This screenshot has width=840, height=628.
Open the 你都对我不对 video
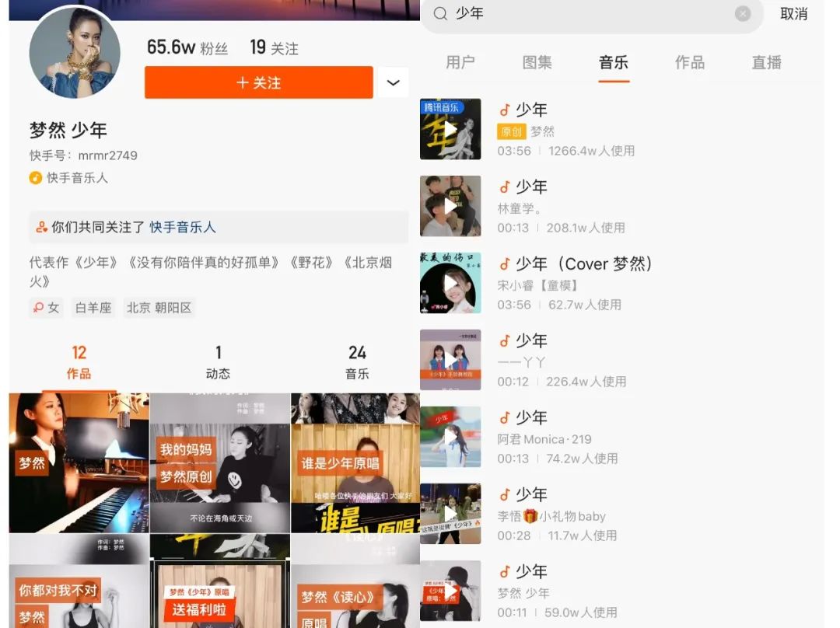79,581
